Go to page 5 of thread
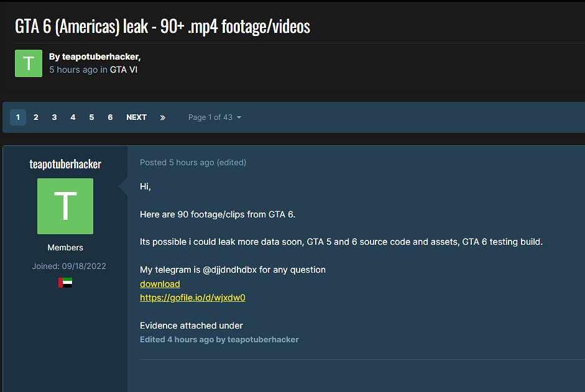Screen dimensions: 585x392 pos(91,117)
